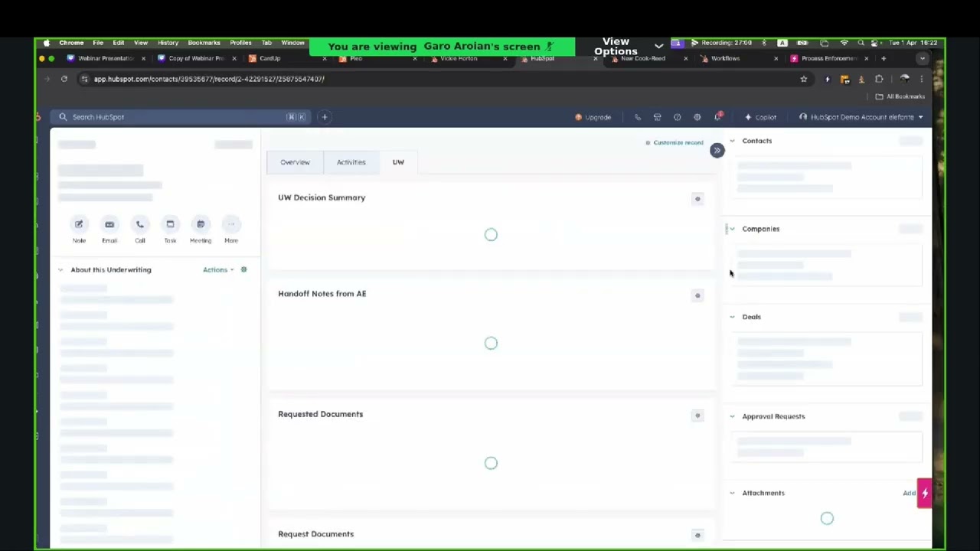The image size is (980, 551).
Task: Click the Upgrade button
Action: tap(593, 117)
